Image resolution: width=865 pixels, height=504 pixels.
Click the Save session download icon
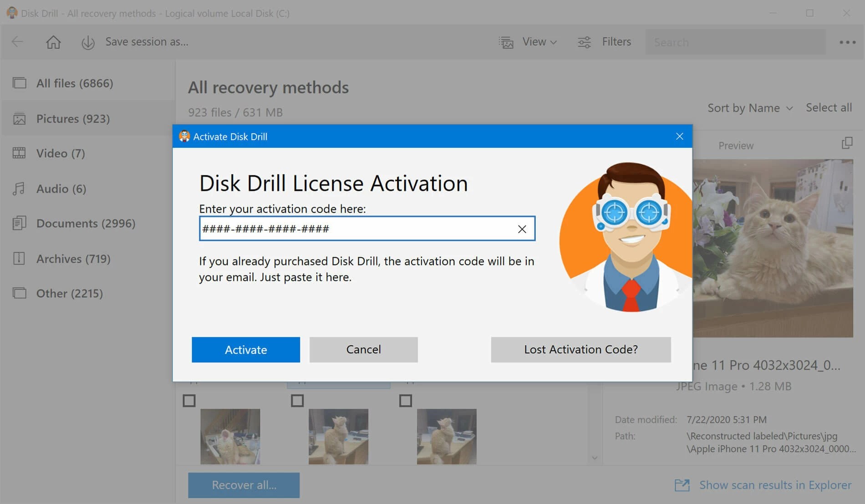tap(88, 41)
